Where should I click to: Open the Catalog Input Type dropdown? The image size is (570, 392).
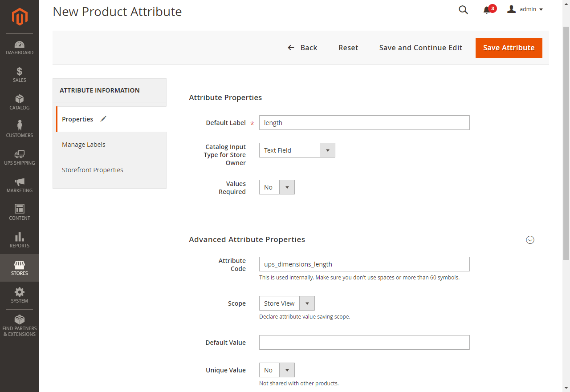[x=327, y=150]
